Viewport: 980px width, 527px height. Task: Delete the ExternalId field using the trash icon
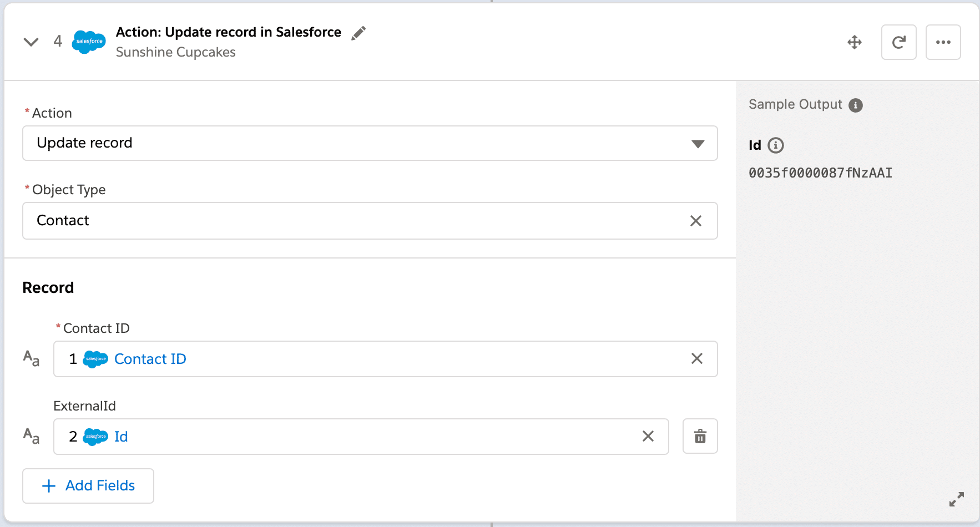point(700,436)
